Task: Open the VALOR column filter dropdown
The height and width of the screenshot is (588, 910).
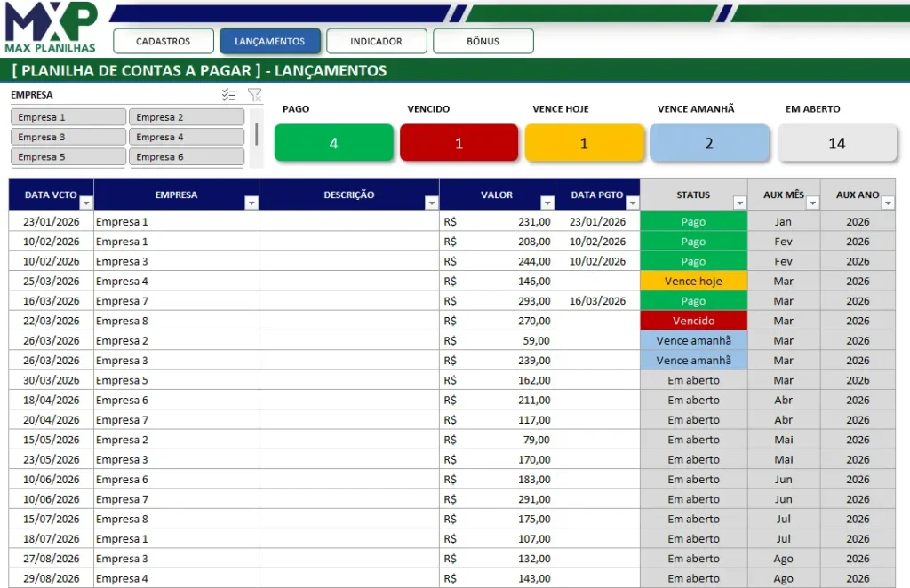Action: pyautogui.click(x=547, y=203)
